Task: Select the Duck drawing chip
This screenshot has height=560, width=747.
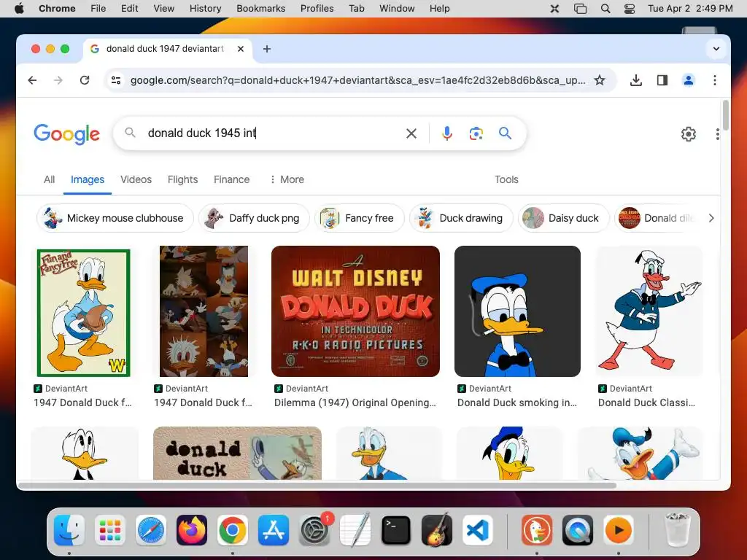Action: (461, 218)
